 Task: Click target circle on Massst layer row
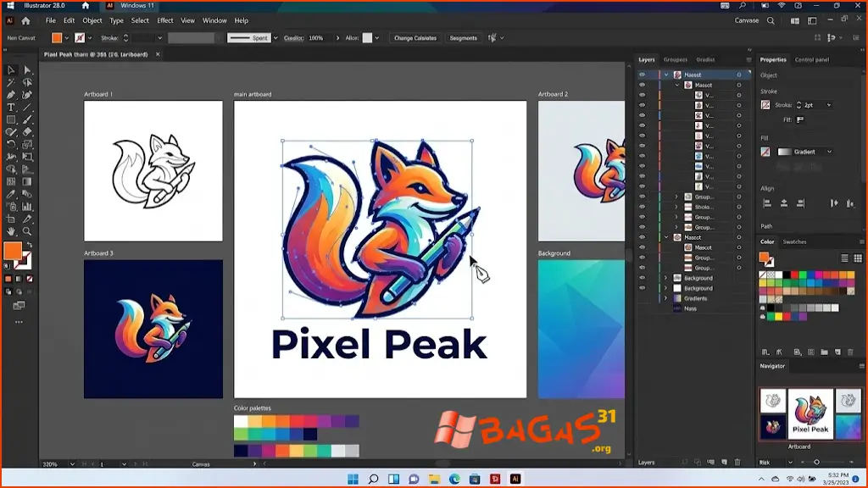[739, 75]
